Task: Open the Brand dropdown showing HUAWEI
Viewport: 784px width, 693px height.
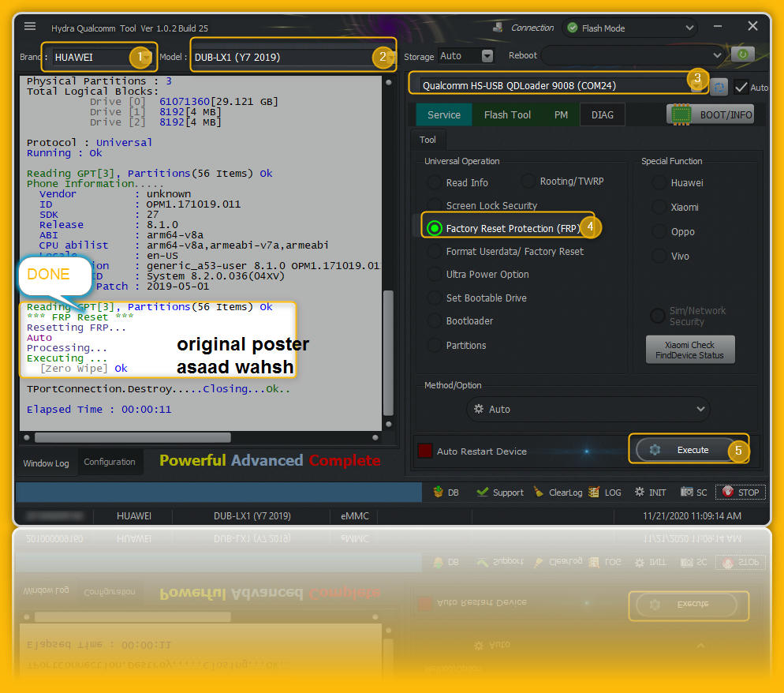Action: click(103, 57)
